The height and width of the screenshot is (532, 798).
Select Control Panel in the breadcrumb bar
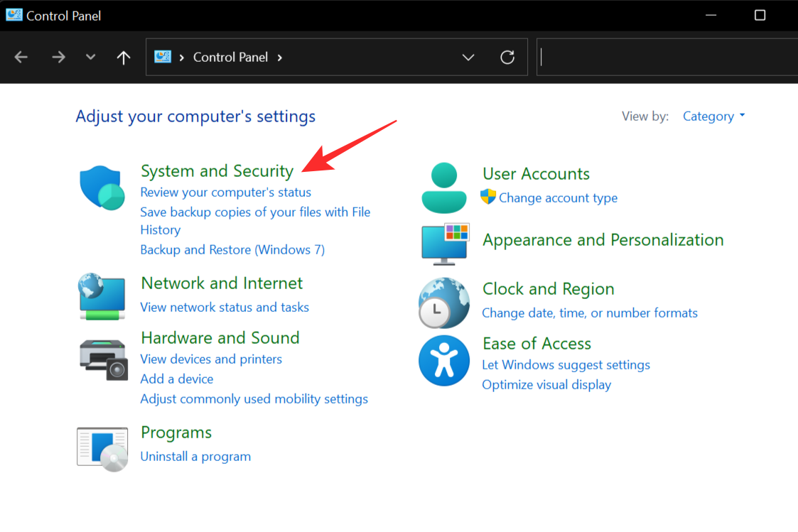[x=230, y=57]
